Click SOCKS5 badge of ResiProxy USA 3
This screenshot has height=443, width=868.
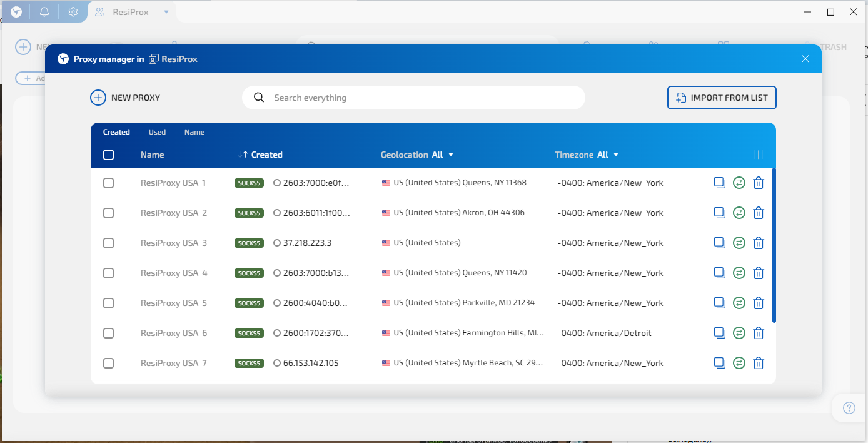[249, 243]
